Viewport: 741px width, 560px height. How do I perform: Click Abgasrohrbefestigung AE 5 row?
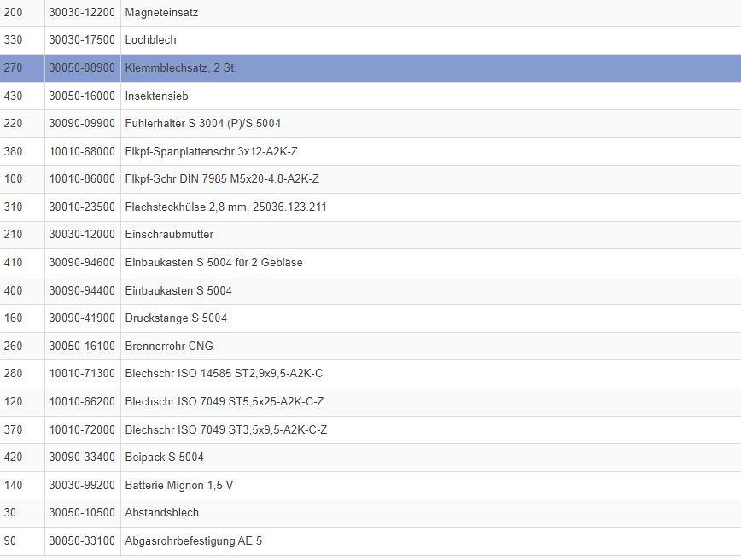point(193,540)
